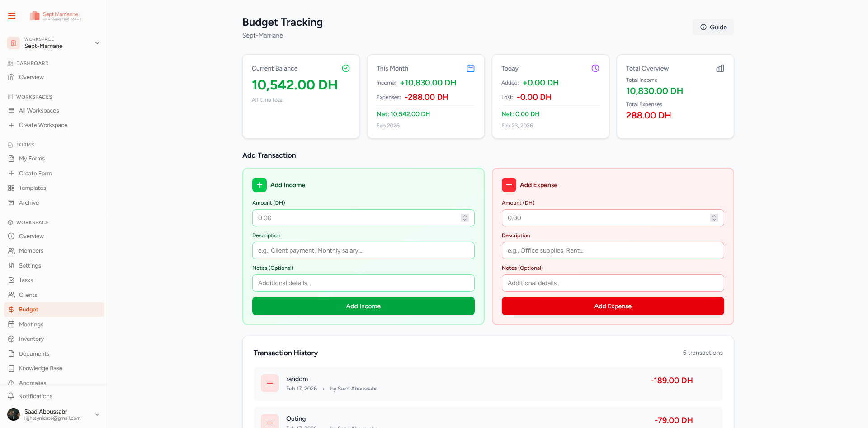This screenshot has height=428, width=868.
Task: Click the Total Overview chart icon
Action: (x=720, y=68)
